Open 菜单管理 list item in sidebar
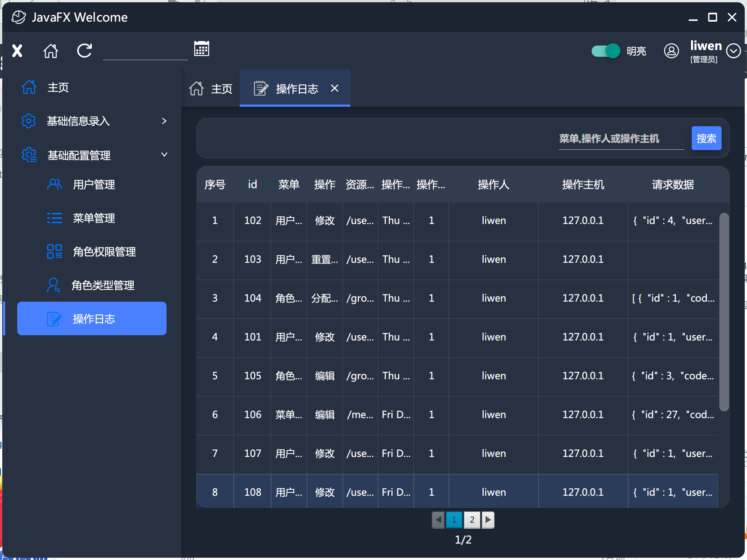This screenshot has height=560, width=747. point(93,218)
